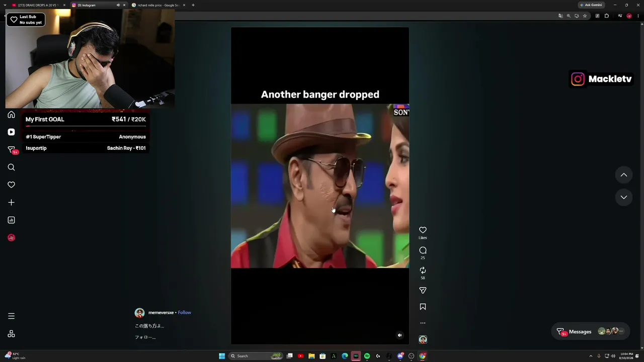Create a new post with the plus icon

(11, 203)
